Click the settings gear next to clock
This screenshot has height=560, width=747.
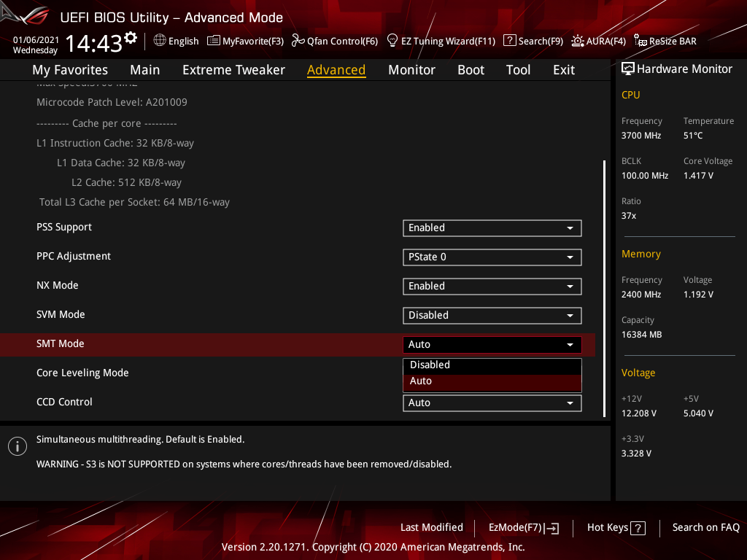point(131,37)
